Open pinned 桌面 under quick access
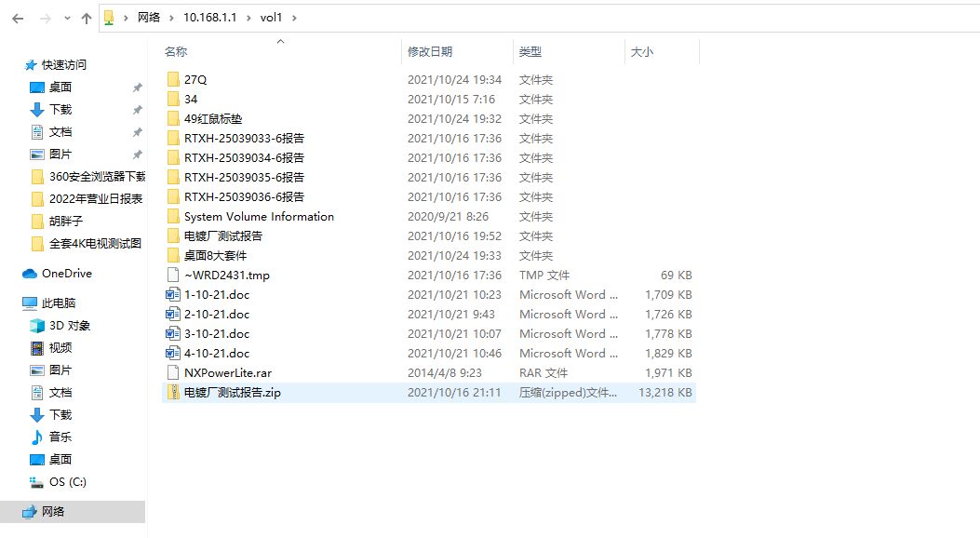The width and height of the screenshot is (980, 538). coord(60,87)
